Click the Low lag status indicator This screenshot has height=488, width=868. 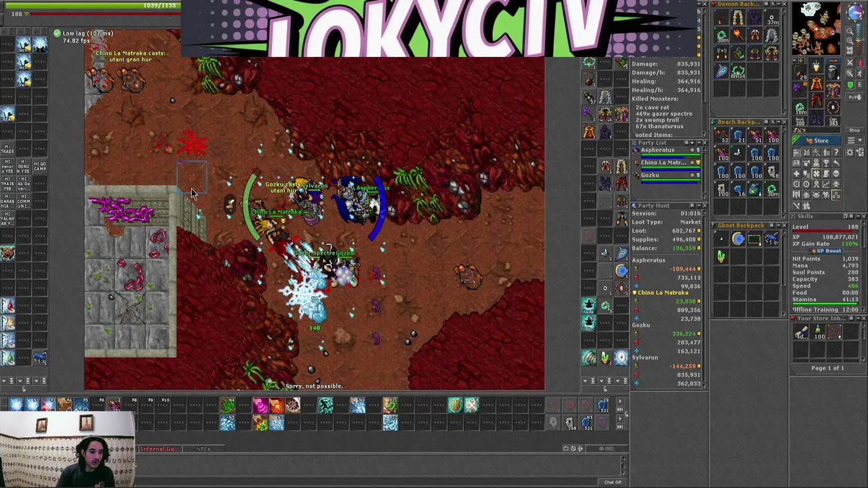point(83,33)
